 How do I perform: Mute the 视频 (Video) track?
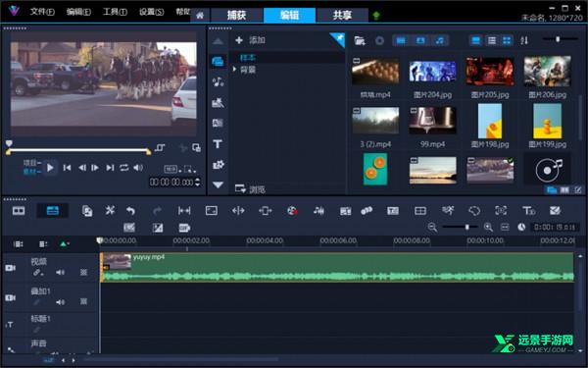coord(60,272)
